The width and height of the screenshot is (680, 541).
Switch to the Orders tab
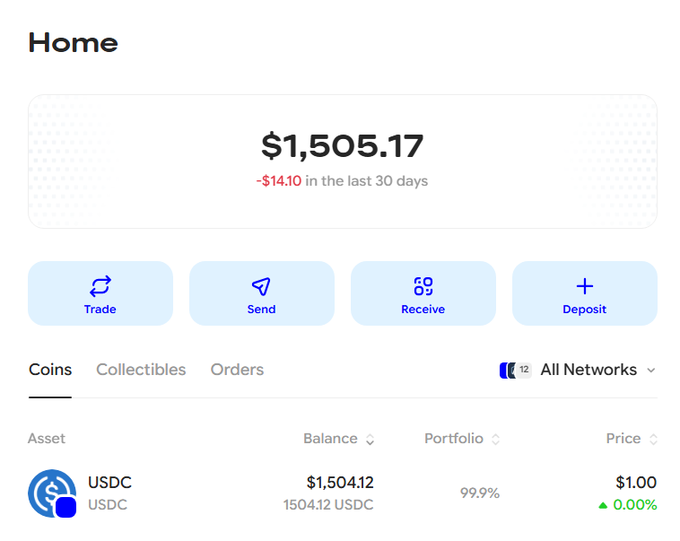pyautogui.click(x=237, y=370)
